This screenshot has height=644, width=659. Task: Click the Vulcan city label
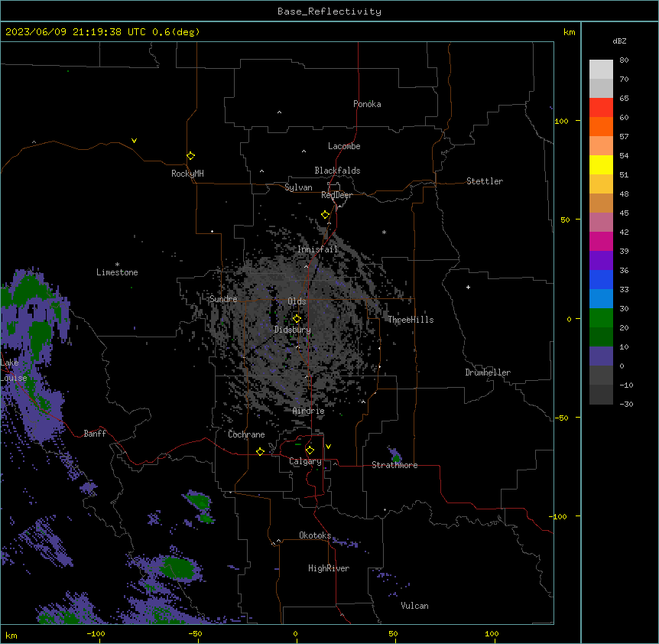tap(414, 606)
